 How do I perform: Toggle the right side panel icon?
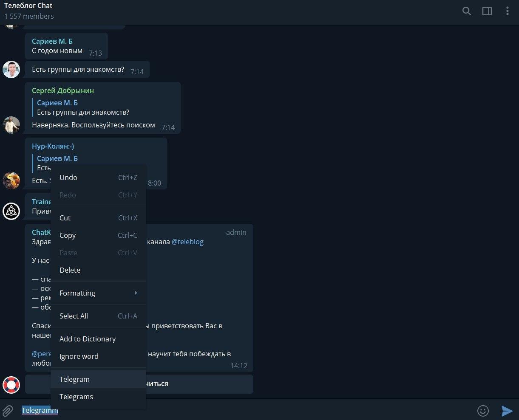[487, 11]
